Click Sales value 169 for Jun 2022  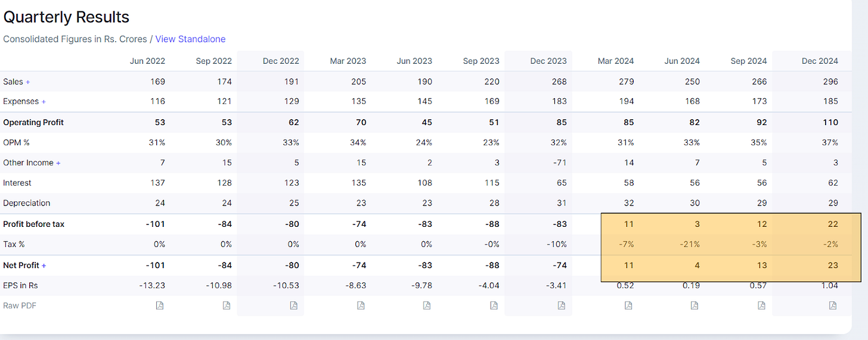(158, 82)
